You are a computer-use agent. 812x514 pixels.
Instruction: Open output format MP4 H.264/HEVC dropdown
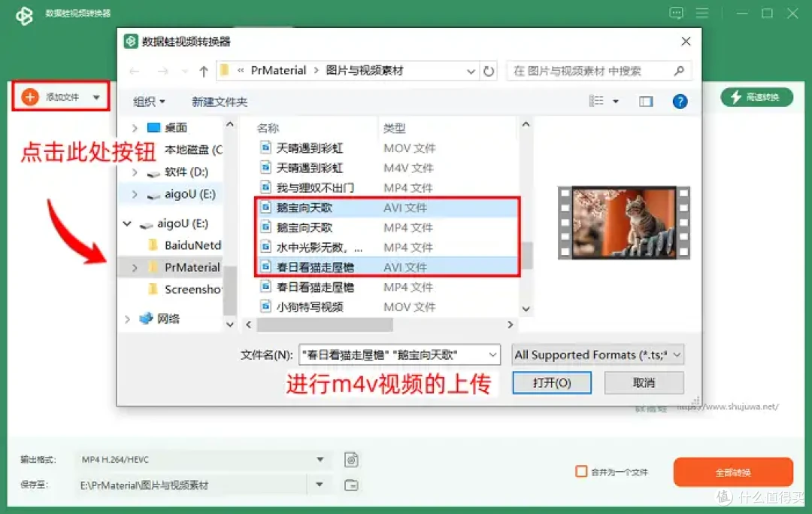coord(320,460)
